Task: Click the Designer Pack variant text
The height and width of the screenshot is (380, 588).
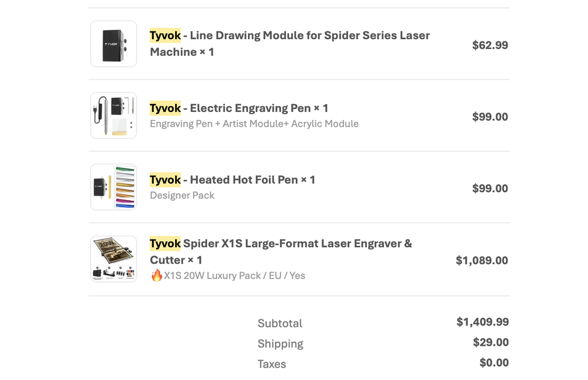Action: 183,195
